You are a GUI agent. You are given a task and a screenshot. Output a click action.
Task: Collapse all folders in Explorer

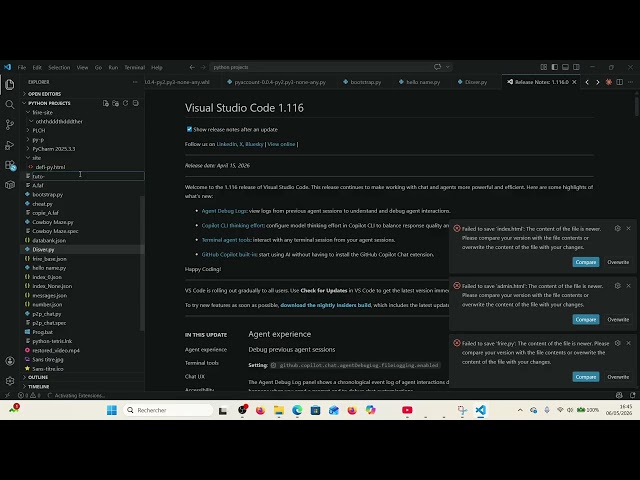136,103
